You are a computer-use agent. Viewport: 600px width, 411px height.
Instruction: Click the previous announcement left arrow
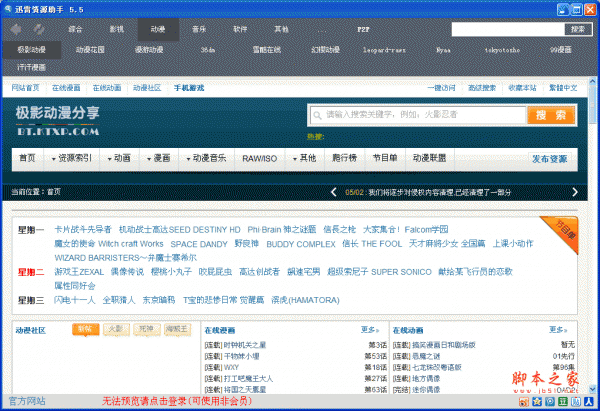tap(334, 192)
